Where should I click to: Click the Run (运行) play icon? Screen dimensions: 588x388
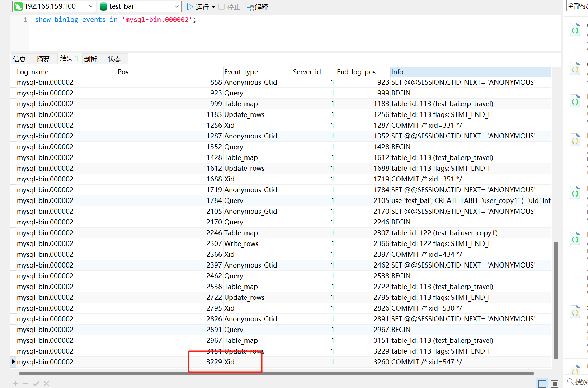(190, 6)
